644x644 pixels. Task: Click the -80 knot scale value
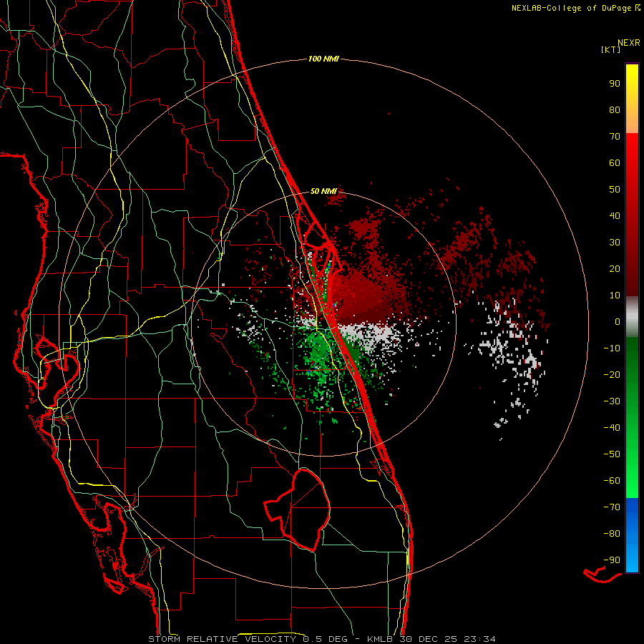[x=612, y=534]
